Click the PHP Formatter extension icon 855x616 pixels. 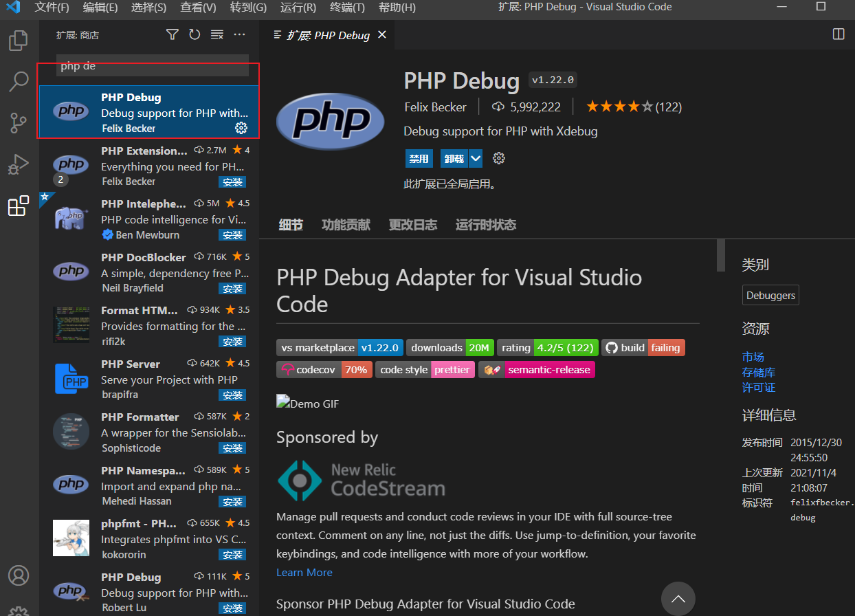(71, 431)
